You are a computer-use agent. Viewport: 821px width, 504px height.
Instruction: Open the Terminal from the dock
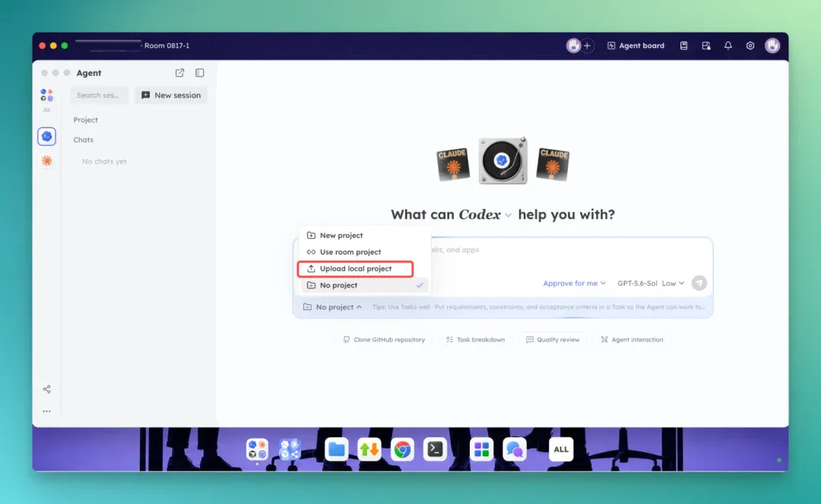(x=435, y=449)
